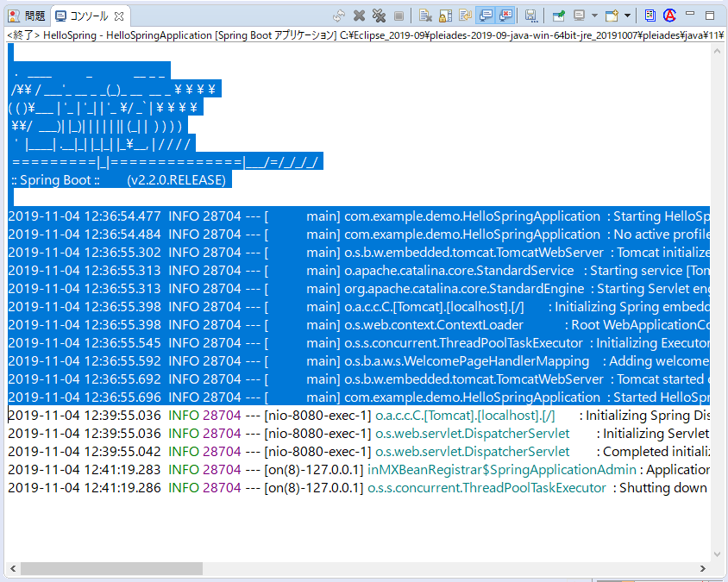Toggle Scroll Lock padlock icon
This screenshot has width=728, height=582.
pyautogui.click(x=445, y=16)
